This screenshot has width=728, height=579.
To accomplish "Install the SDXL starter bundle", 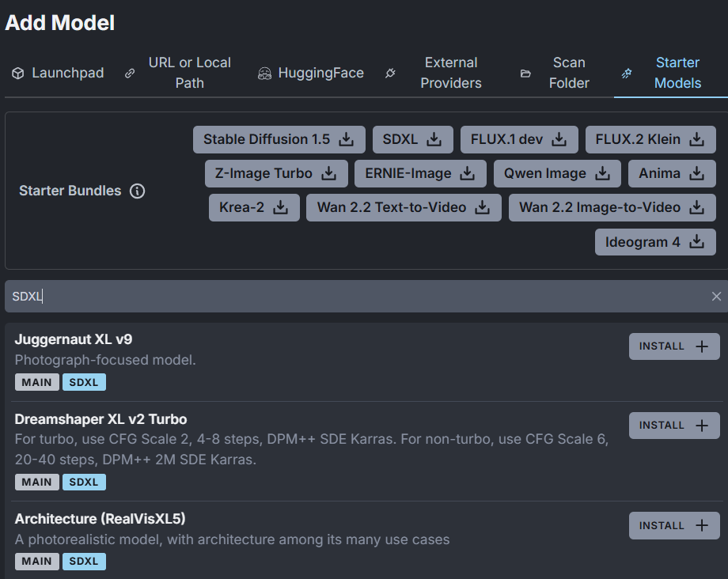I will (413, 139).
